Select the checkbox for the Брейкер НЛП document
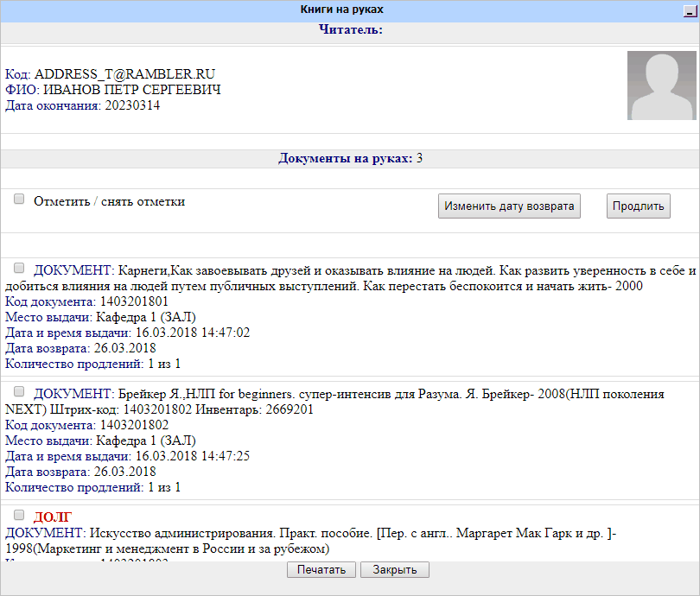Screen dimensions: 700x596 [x=18, y=393]
